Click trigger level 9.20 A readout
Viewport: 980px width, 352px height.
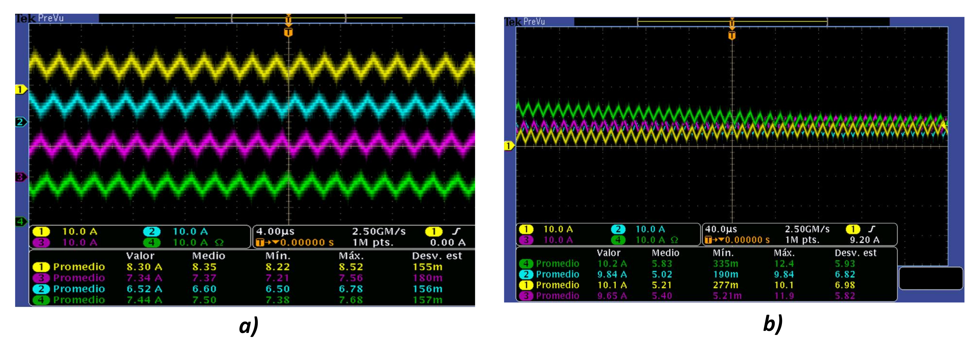[864, 240]
